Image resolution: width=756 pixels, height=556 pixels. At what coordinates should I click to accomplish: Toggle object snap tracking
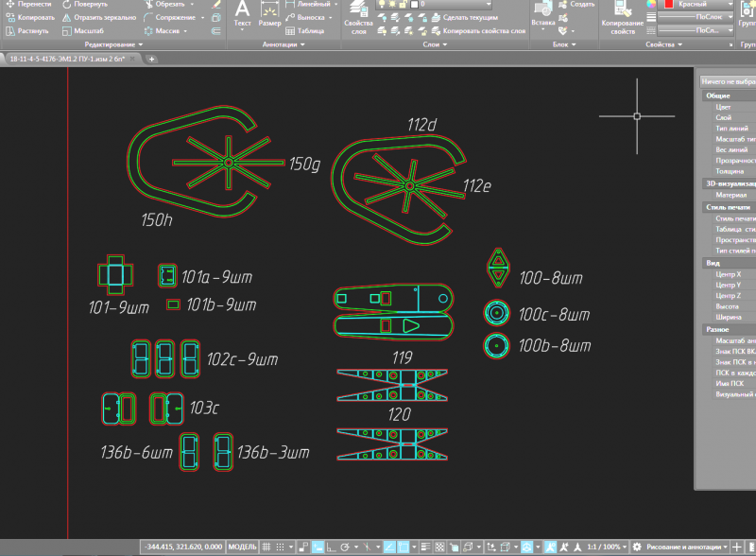click(x=389, y=547)
